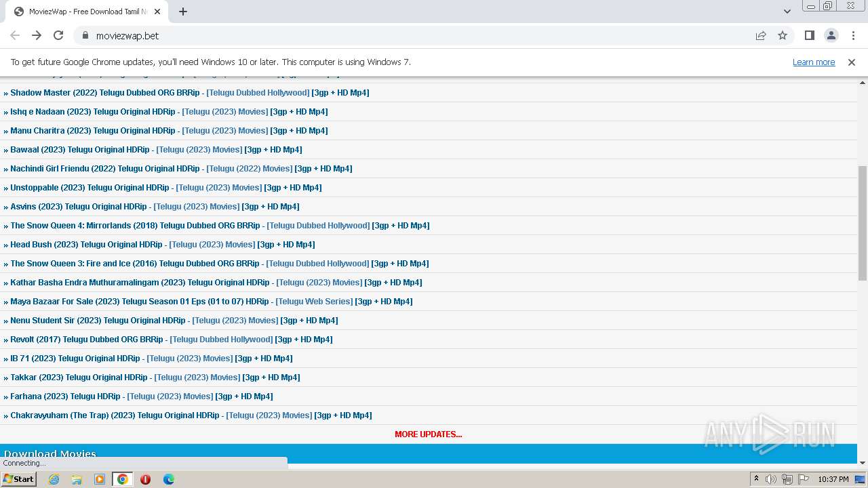Go forward to the next page
This screenshot has width=868, height=488.
[37, 35]
